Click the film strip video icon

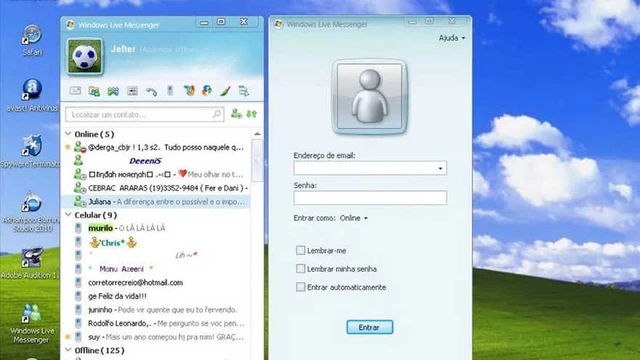tap(132, 91)
